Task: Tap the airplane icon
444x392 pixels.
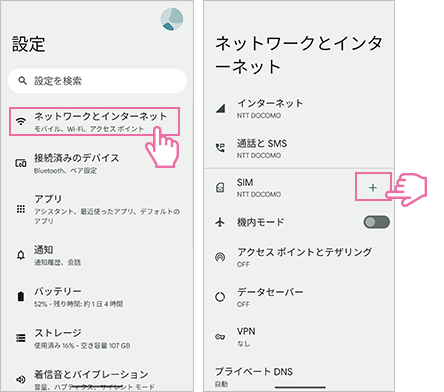Action: [x=220, y=222]
